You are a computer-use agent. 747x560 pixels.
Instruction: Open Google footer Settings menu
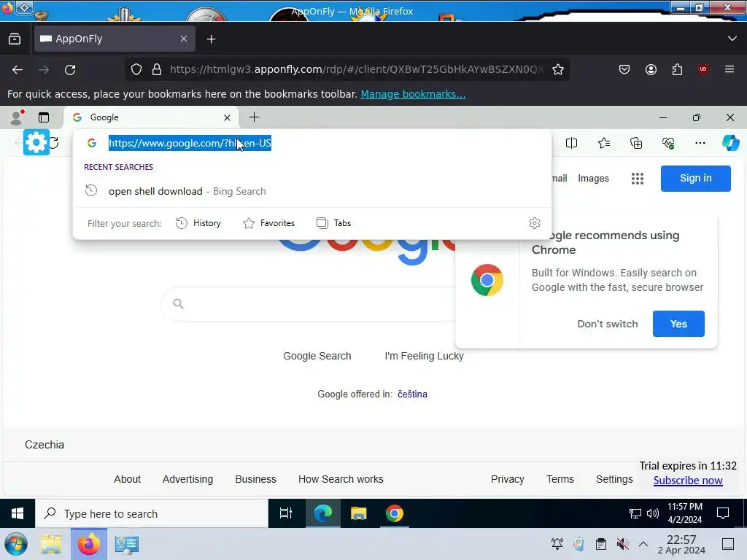click(x=614, y=479)
